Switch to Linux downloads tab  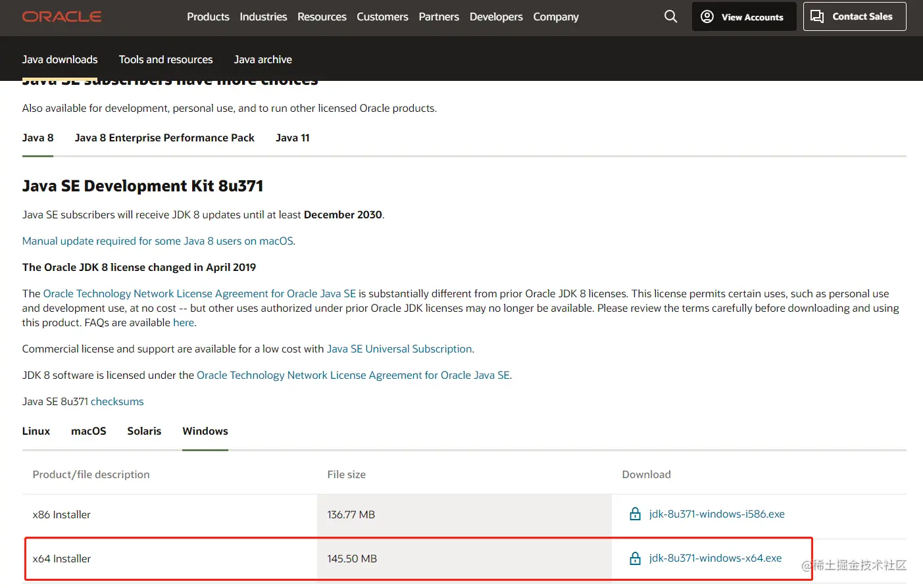36,431
